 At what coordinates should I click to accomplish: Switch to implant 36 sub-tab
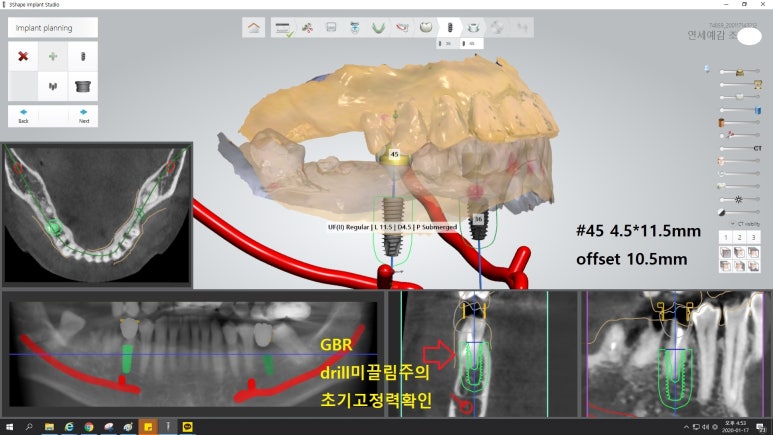click(x=448, y=44)
